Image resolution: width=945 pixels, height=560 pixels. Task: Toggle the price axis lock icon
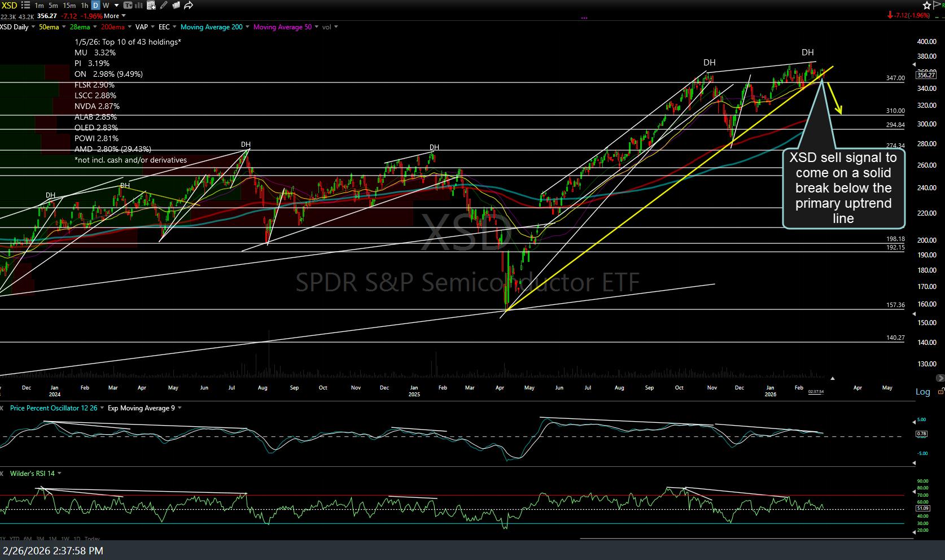click(940, 391)
